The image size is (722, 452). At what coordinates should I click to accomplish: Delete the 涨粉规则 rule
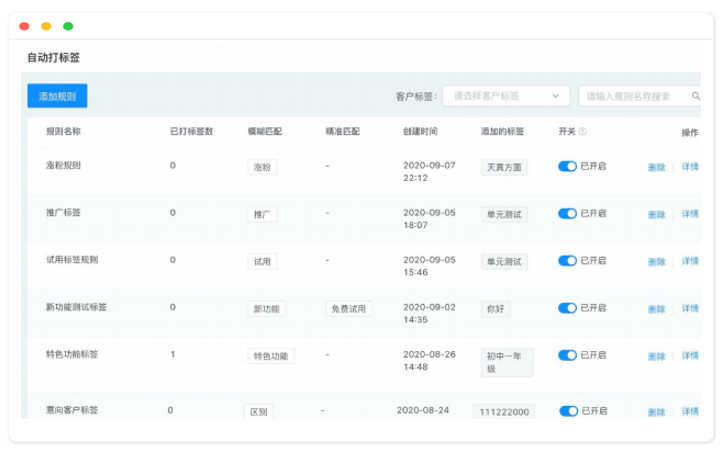point(656,167)
